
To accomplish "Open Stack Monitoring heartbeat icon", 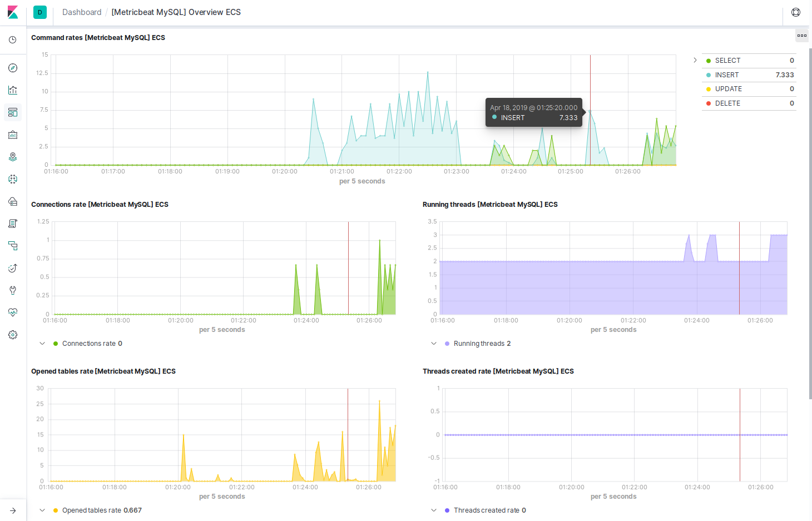I will coord(13,312).
